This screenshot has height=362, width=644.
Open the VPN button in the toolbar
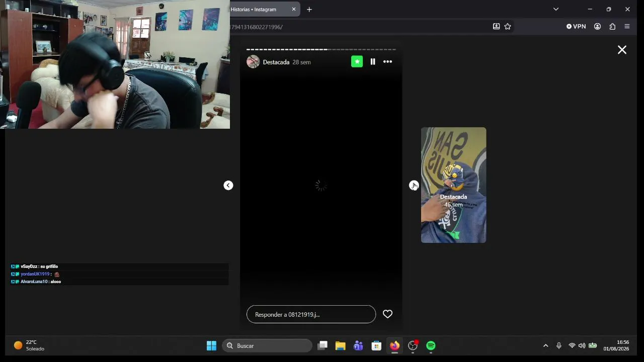576,27
